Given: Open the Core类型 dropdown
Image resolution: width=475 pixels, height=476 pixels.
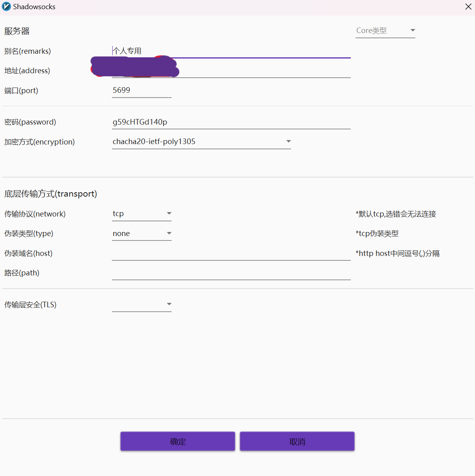Looking at the screenshot, I should click(x=380, y=31).
